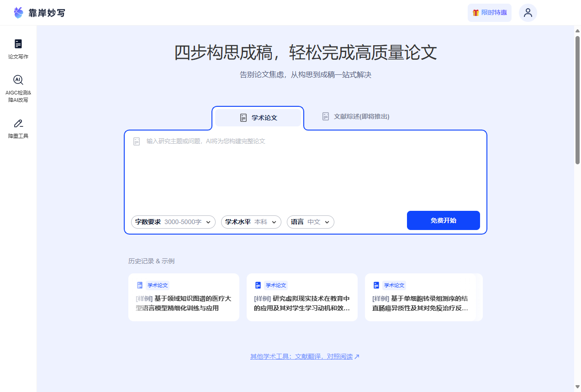
Task: Open AIGC检测 & 降AI改写 tool icon
Action: [x=18, y=80]
